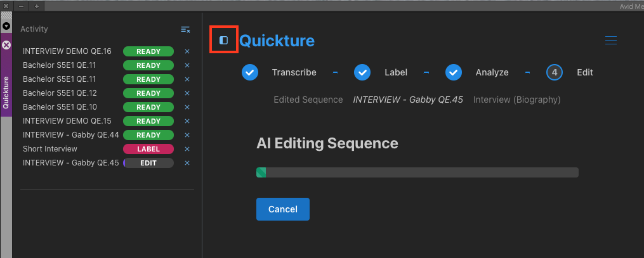644x258 pixels.
Task: Select Bachelor S5E1 QE.10 activity item
Action: (x=60, y=108)
